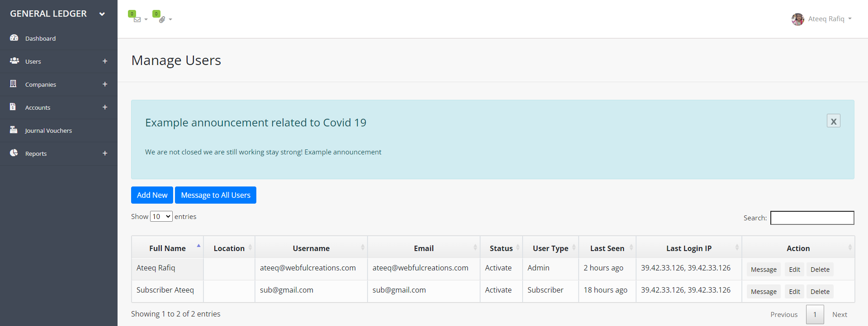This screenshot has height=326, width=868.
Task: Delete the Subscriber Ateeq user
Action: tap(820, 292)
